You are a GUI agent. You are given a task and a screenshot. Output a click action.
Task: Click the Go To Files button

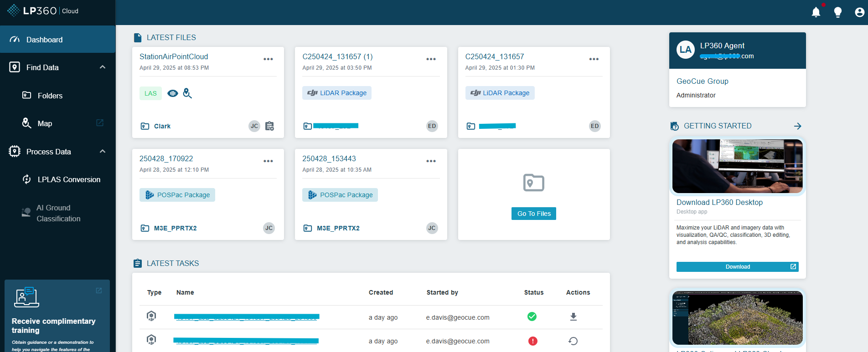point(534,214)
